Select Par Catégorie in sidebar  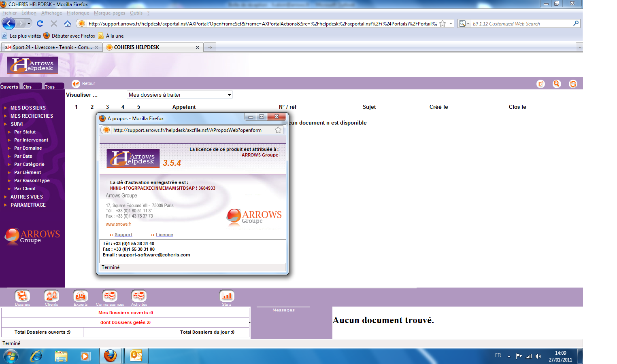[29, 165]
